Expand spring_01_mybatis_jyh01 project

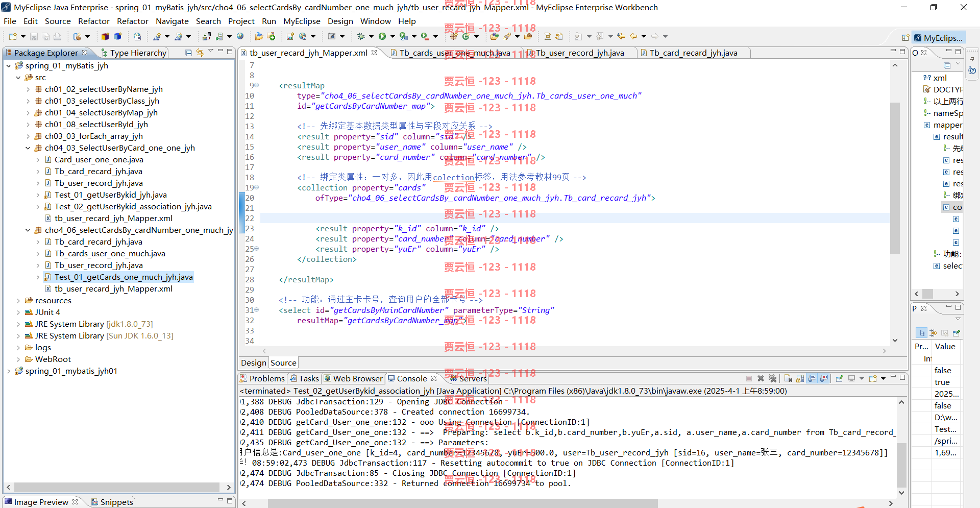pyautogui.click(x=8, y=371)
